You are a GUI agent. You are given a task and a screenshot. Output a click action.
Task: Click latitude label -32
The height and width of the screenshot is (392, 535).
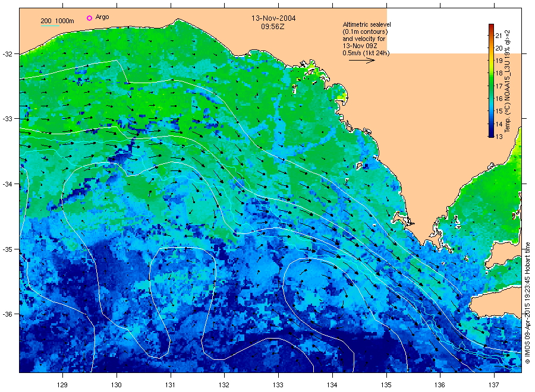click(x=8, y=54)
